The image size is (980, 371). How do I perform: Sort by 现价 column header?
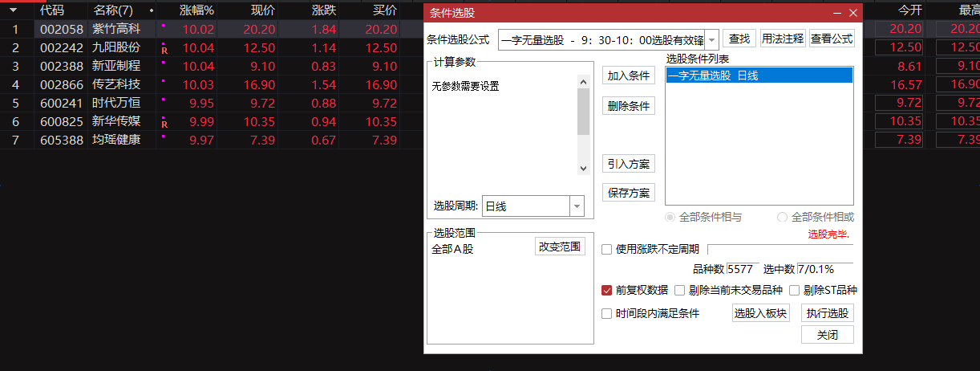pos(263,10)
